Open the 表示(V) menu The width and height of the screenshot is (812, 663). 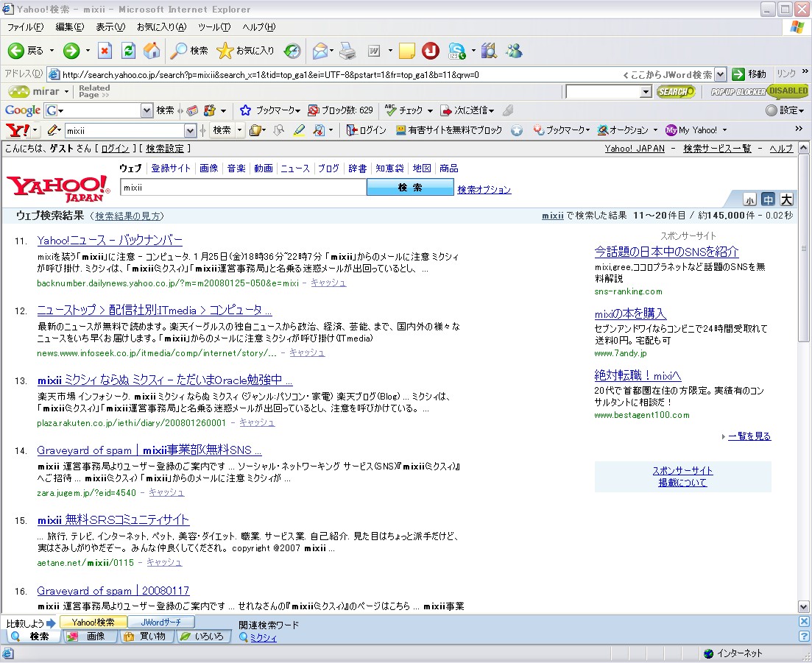[x=110, y=27]
